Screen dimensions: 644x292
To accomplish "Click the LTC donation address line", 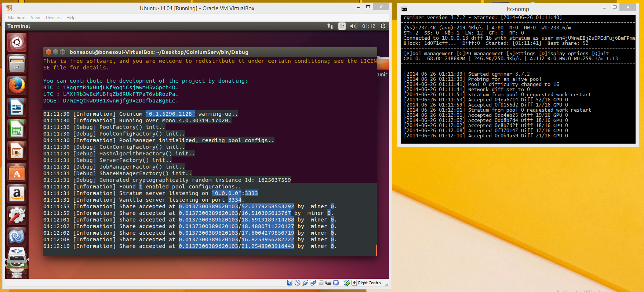I will [110, 94].
